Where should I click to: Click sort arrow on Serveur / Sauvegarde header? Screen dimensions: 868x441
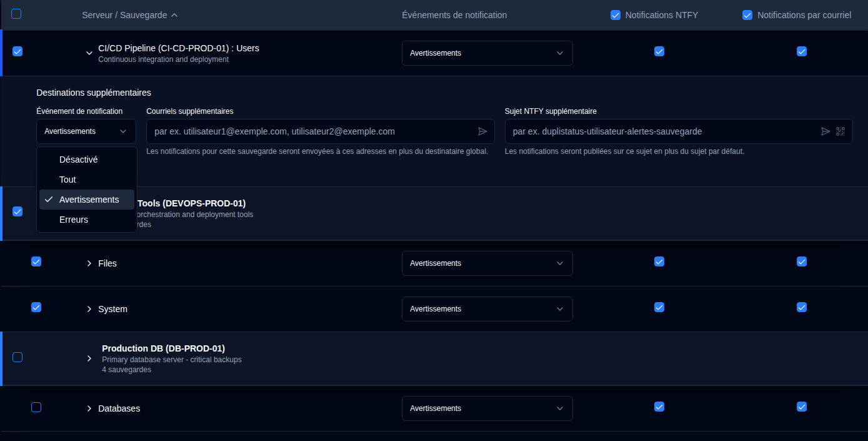click(174, 15)
